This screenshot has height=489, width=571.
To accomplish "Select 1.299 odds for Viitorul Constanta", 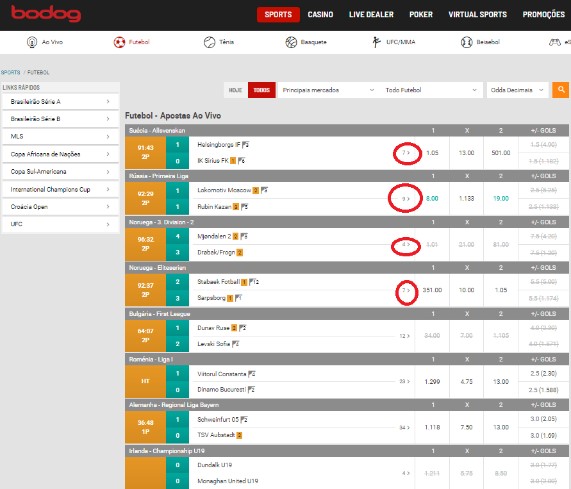I will 432,382.
